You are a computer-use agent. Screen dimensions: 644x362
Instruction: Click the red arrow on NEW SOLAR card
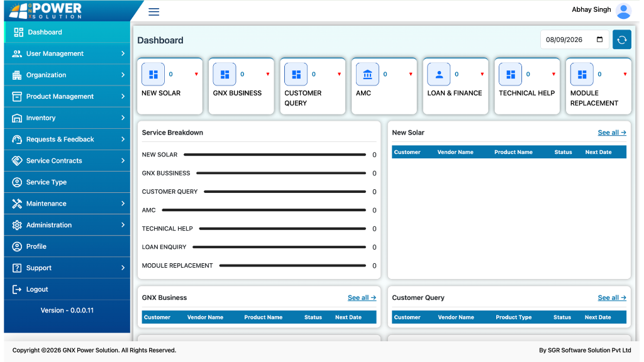[x=196, y=74]
